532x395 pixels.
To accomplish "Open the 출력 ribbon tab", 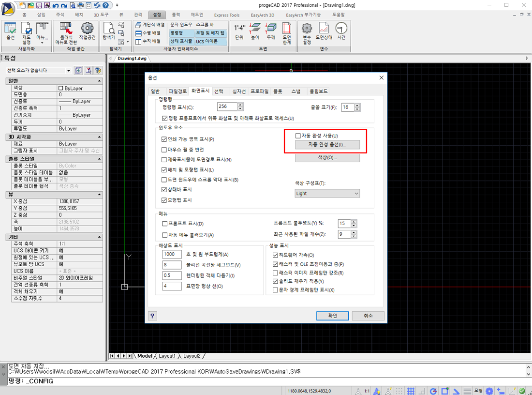I will coord(176,15).
